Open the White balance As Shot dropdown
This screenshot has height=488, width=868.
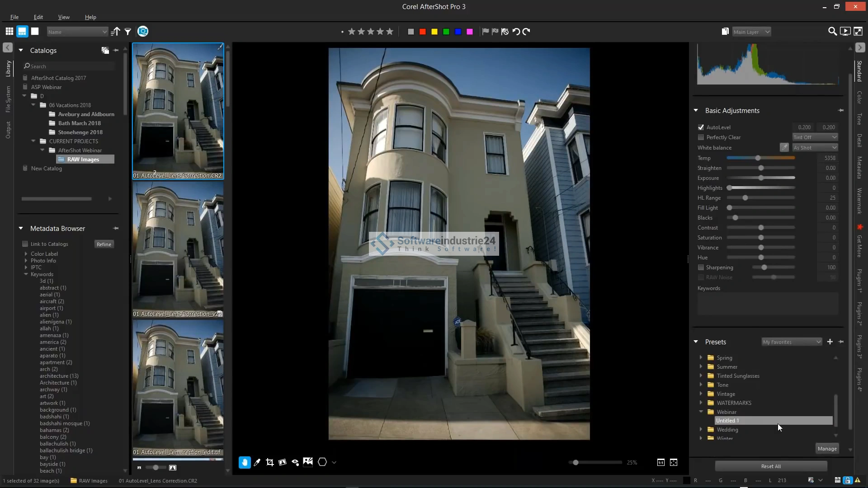click(815, 148)
